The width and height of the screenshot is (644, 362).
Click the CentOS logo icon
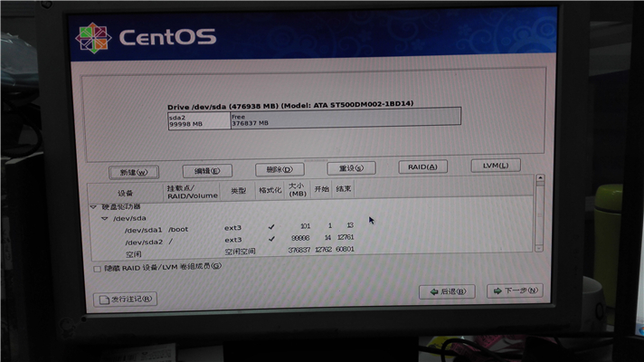93,38
